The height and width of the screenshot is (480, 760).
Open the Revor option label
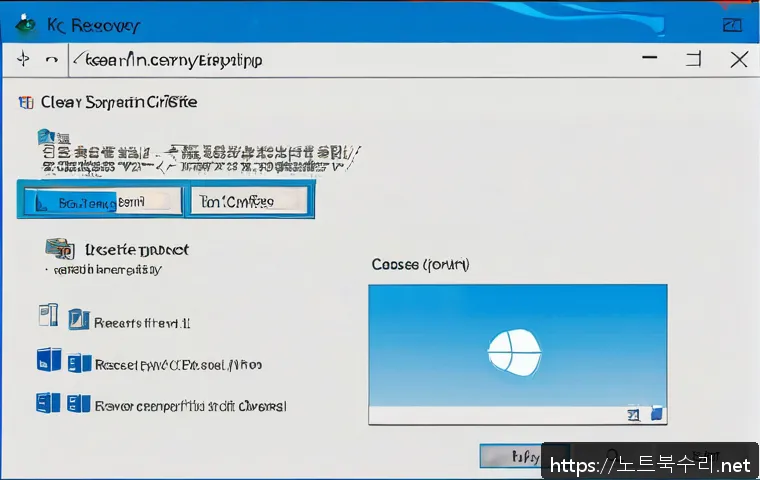[x=190, y=406]
